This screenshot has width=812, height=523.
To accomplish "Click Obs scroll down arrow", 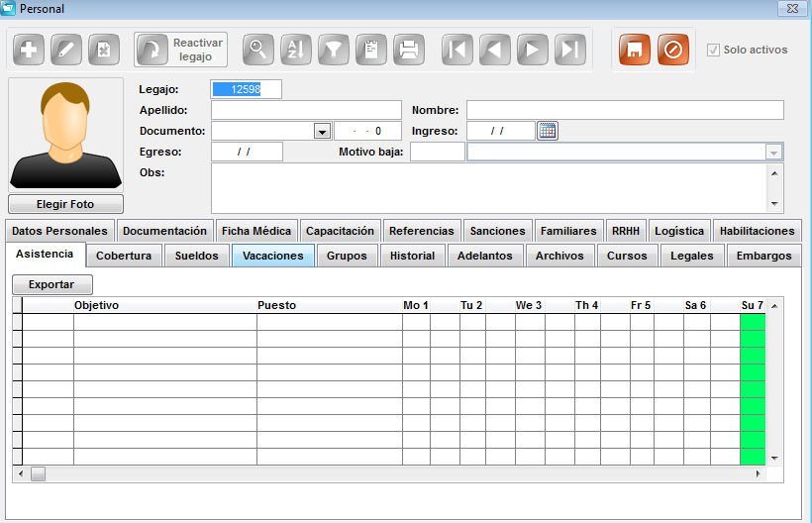I will click(774, 203).
